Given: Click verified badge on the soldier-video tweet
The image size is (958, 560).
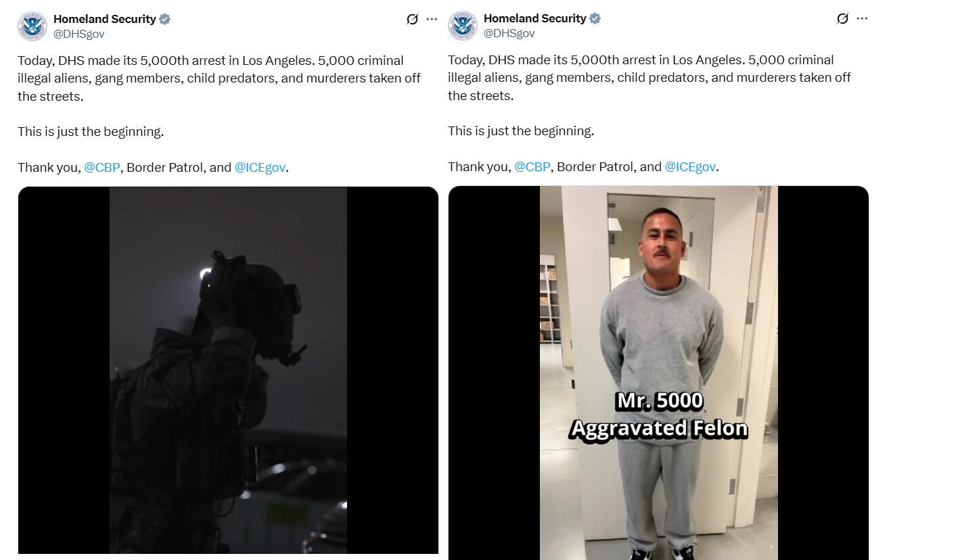Looking at the screenshot, I should pyautogui.click(x=164, y=19).
